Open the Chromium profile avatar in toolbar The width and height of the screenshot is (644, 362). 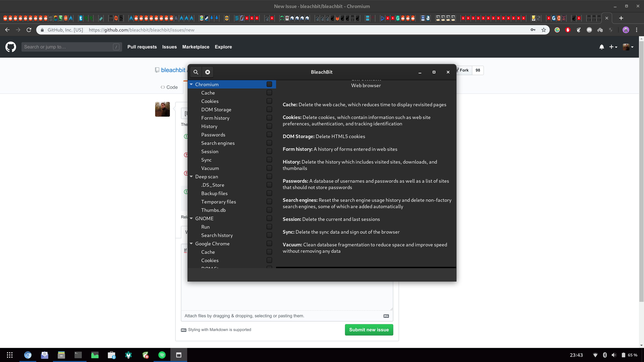click(x=626, y=30)
